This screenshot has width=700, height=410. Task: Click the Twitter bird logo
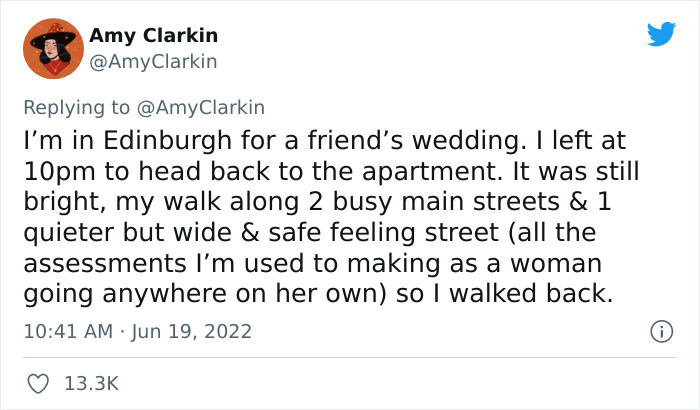(x=661, y=34)
